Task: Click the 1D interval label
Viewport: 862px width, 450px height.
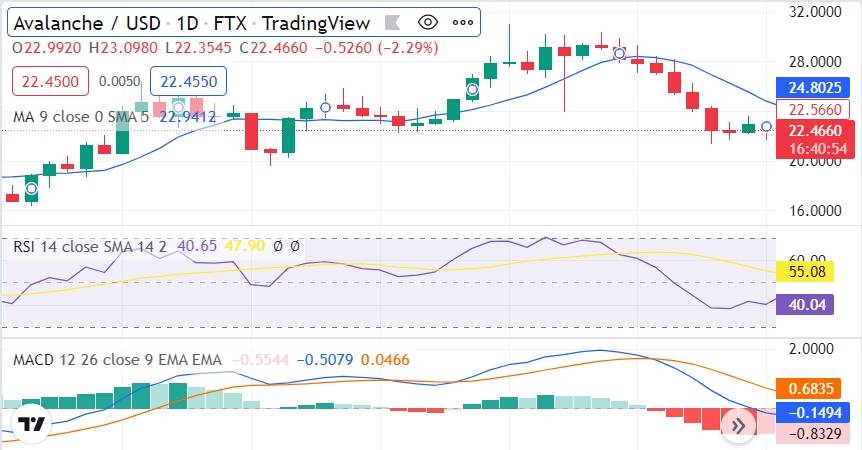Action: pos(187,23)
